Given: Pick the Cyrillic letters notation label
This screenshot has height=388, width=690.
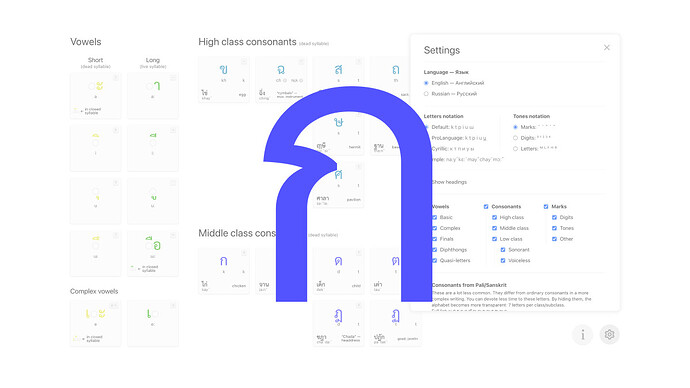Looking at the screenshot, I should [453, 149].
